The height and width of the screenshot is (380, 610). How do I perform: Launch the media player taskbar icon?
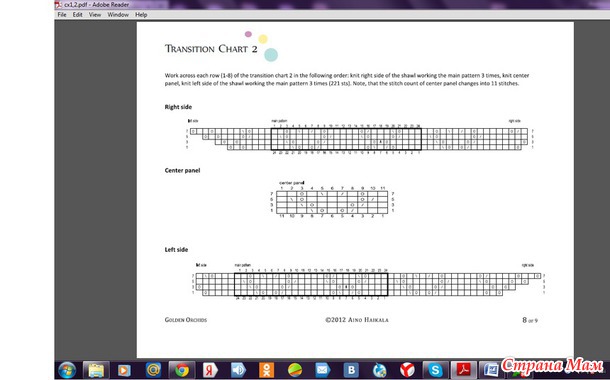pos(124,370)
